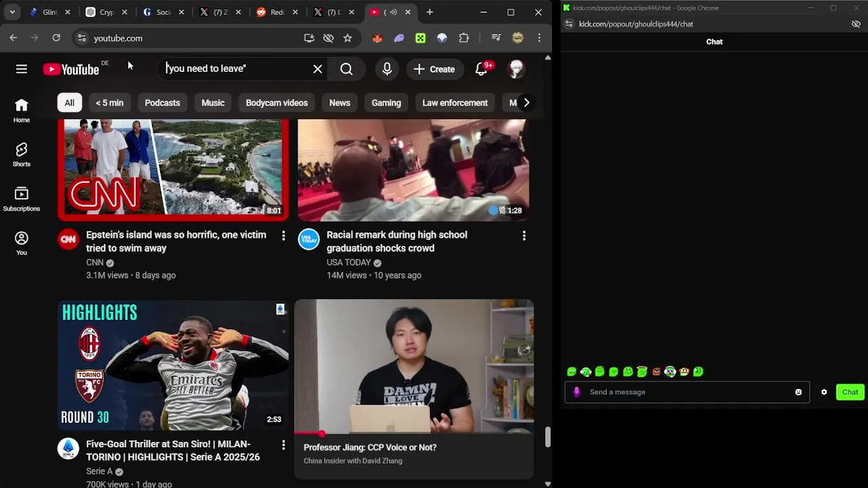Open the YouTube account avatar menu
This screenshot has width=868, height=488.
(x=517, y=69)
